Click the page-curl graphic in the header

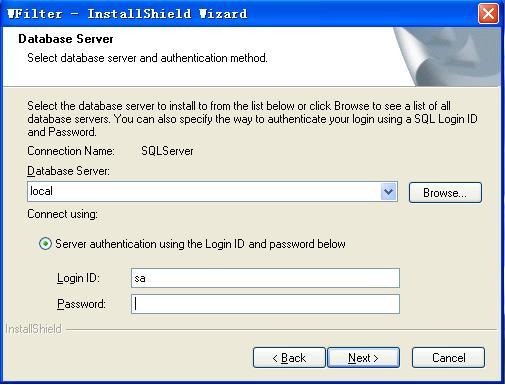(448, 57)
